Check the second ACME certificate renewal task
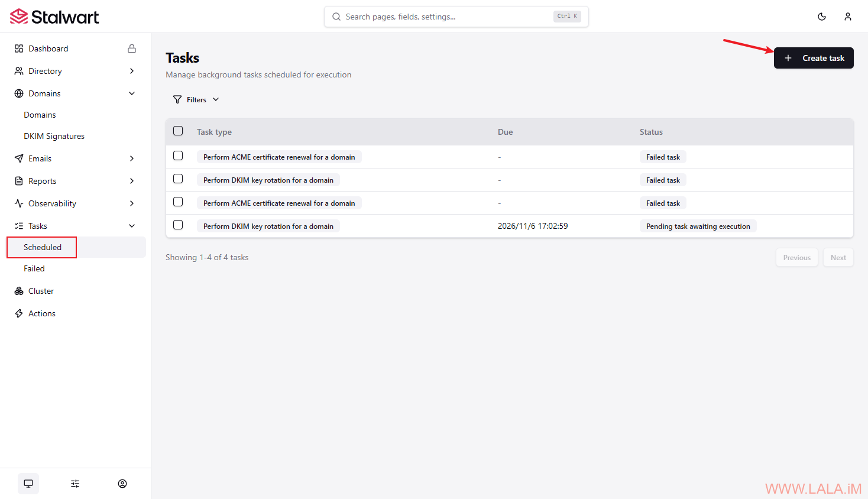 178,202
